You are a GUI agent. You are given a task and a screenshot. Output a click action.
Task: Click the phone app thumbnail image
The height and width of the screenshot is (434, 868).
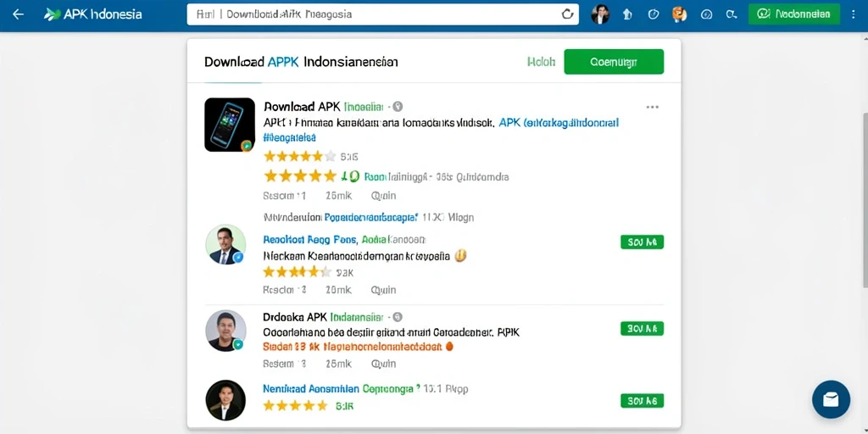(x=230, y=125)
